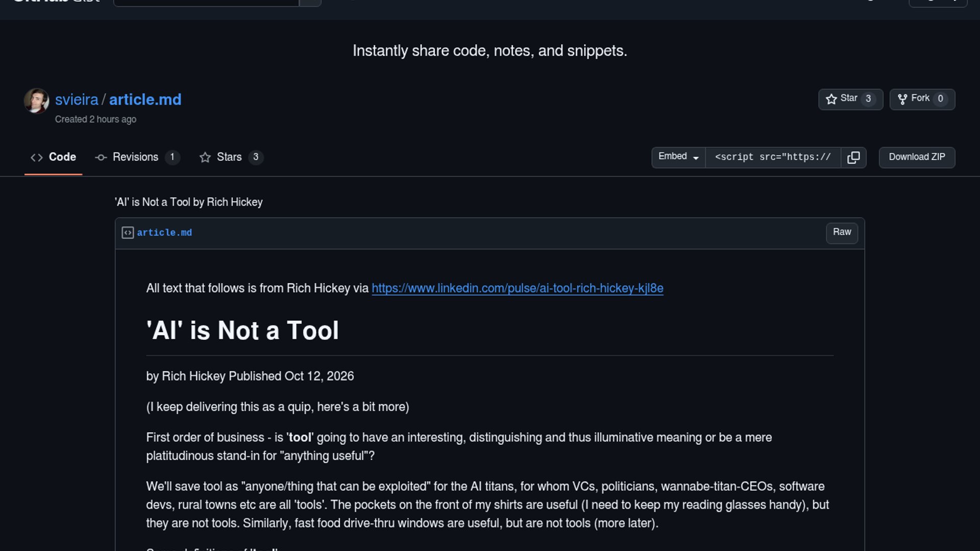Viewport: 980px width, 551px height.
Task: Open the article.md gist title link
Action: 145,99
